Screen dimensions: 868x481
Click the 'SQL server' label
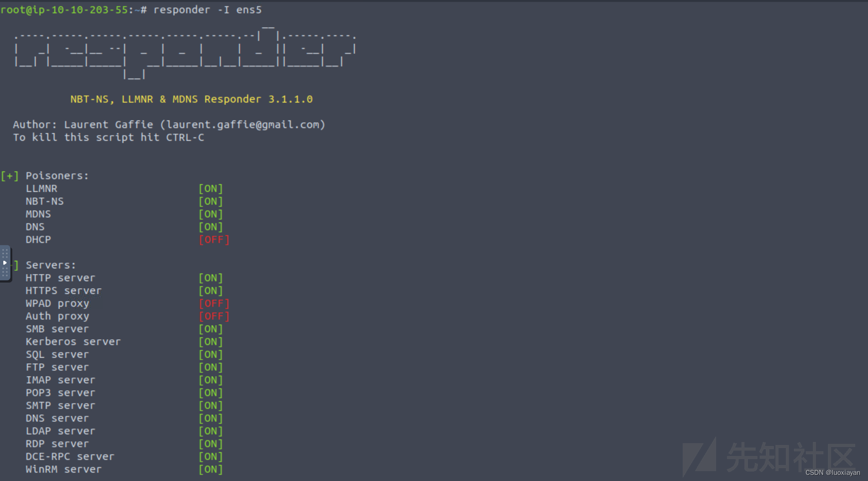tap(57, 354)
